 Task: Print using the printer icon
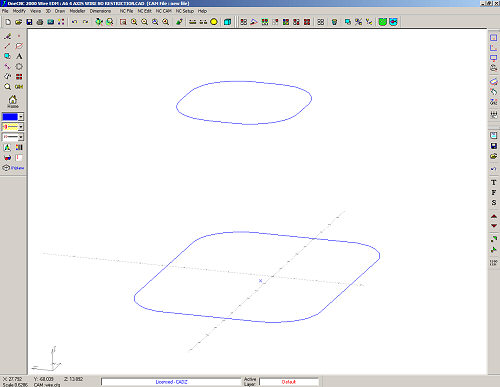tap(40, 22)
